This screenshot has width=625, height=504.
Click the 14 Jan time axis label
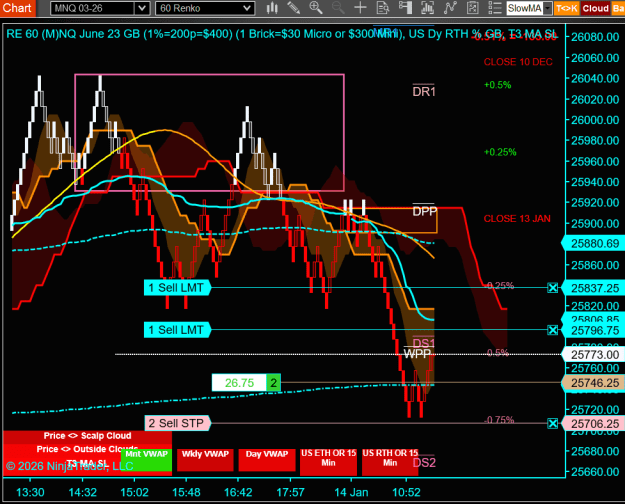(x=351, y=492)
